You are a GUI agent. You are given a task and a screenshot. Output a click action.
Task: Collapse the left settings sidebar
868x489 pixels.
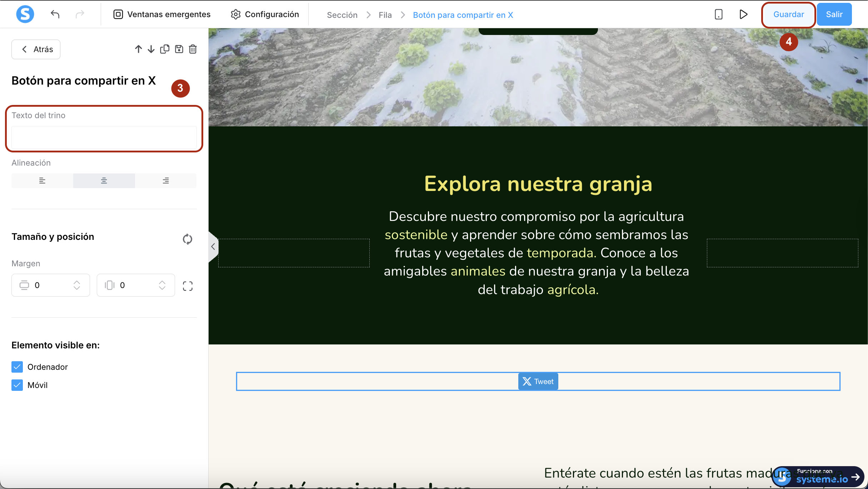213,247
